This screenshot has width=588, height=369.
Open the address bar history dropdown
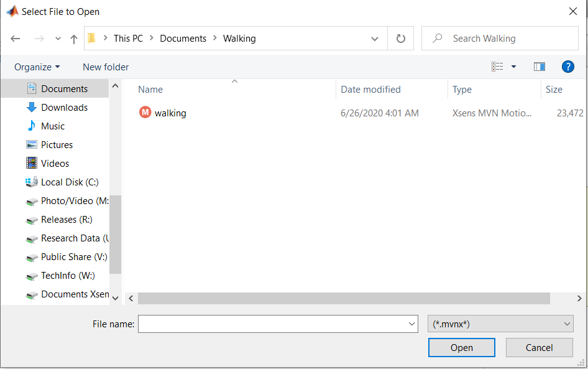tap(375, 38)
